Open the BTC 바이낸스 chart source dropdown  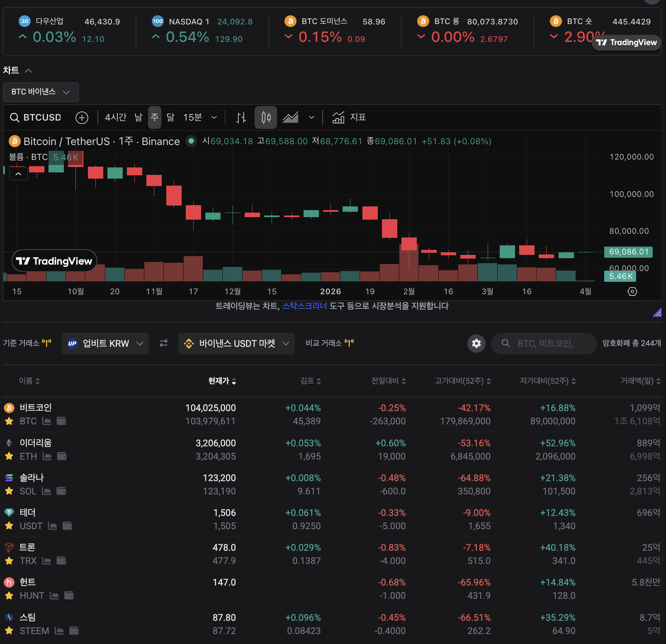[x=41, y=92]
